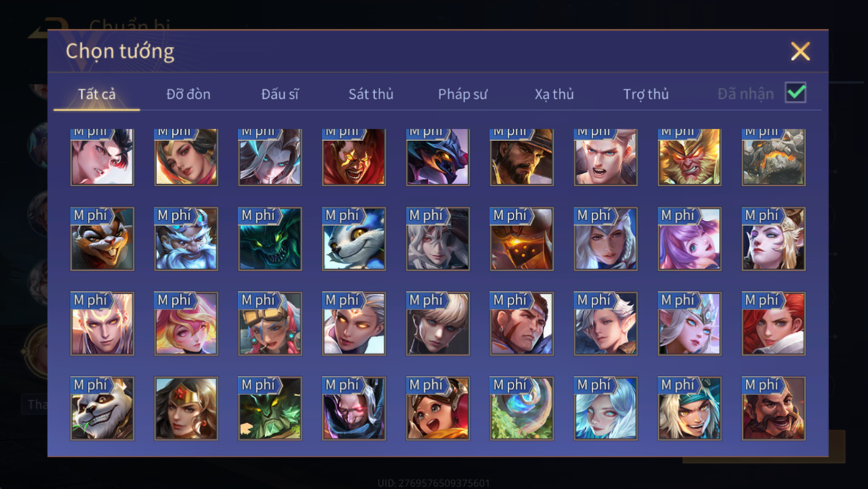Viewport: 868px width, 489px height.
Task: Choose the panda hero with bamboo
Action: click(x=102, y=408)
